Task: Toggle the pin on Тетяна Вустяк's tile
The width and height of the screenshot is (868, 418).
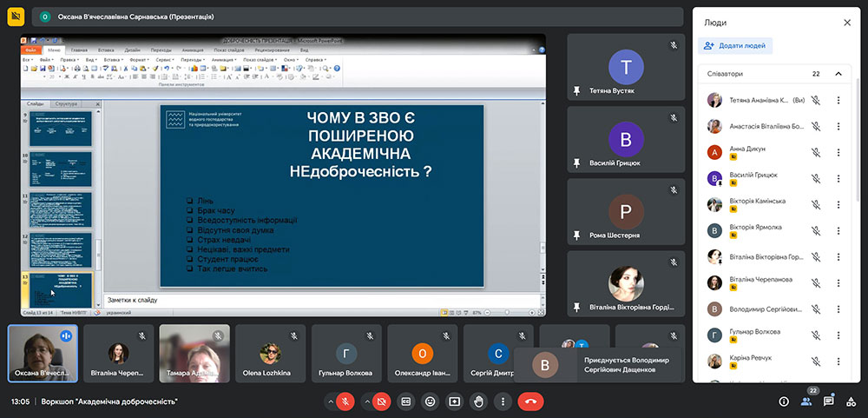Action: (x=576, y=90)
